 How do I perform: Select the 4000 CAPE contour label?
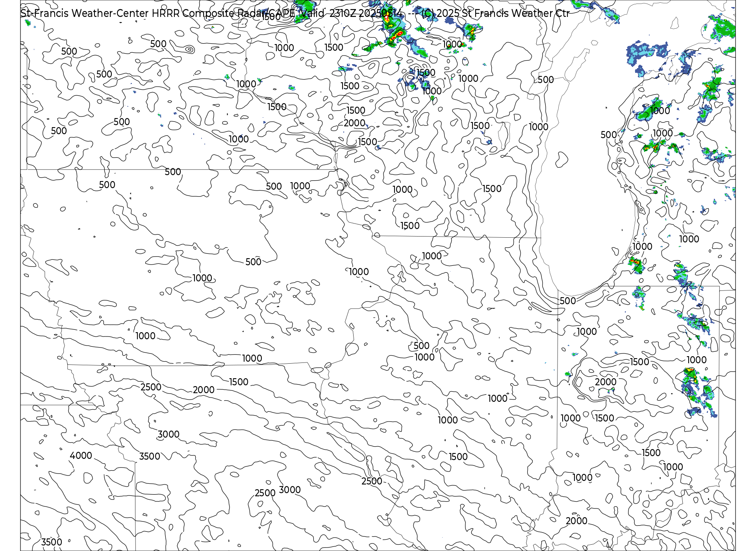pos(81,456)
